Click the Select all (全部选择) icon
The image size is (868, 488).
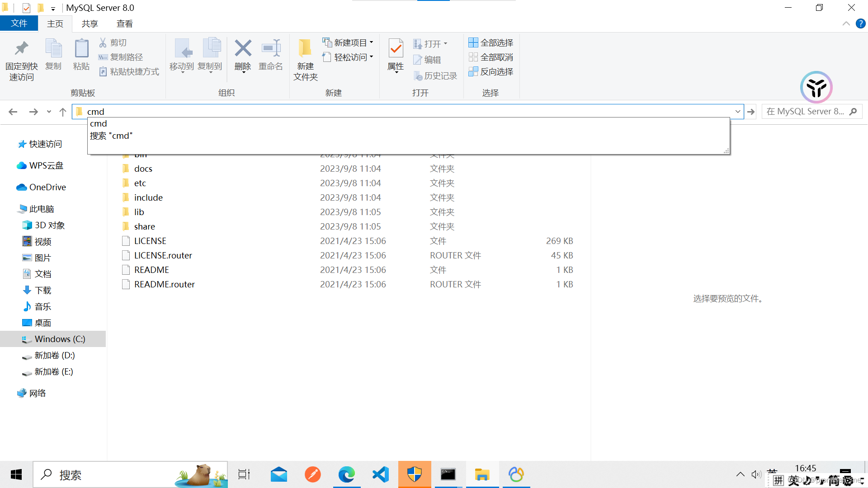click(x=473, y=42)
